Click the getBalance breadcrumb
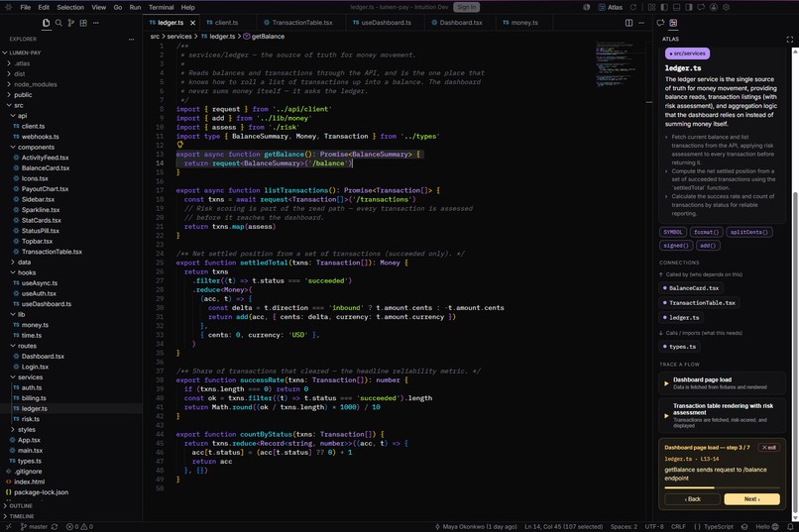Viewport: 799px width, 532px height. [x=265, y=37]
